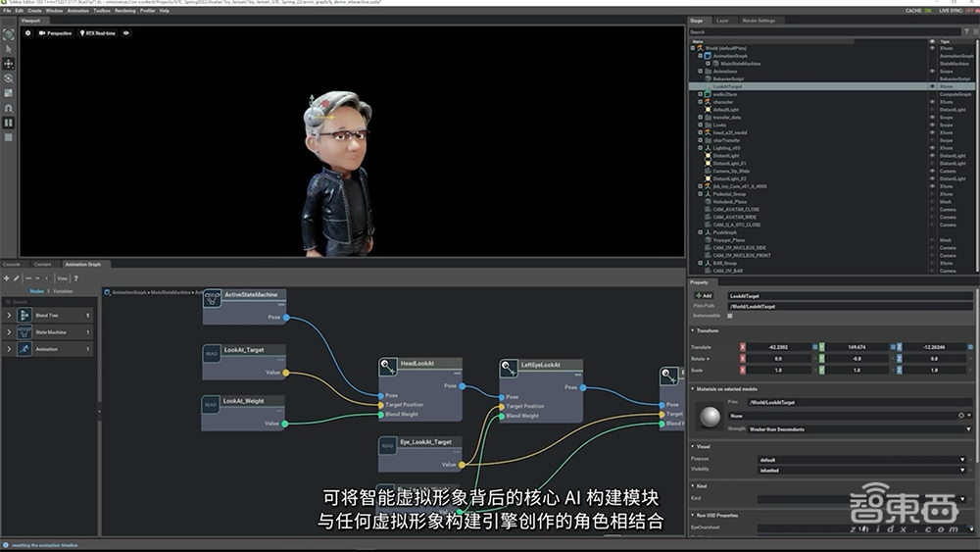980x552 pixels.
Task: Click the Perspective camera button
Action: click(56, 33)
